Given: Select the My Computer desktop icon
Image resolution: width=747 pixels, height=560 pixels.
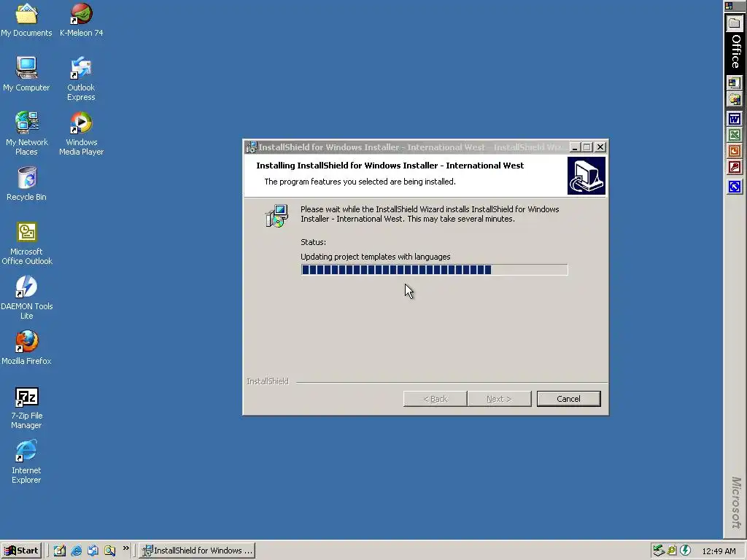Looking at the screenshot, I should click(x=26, y=74).
